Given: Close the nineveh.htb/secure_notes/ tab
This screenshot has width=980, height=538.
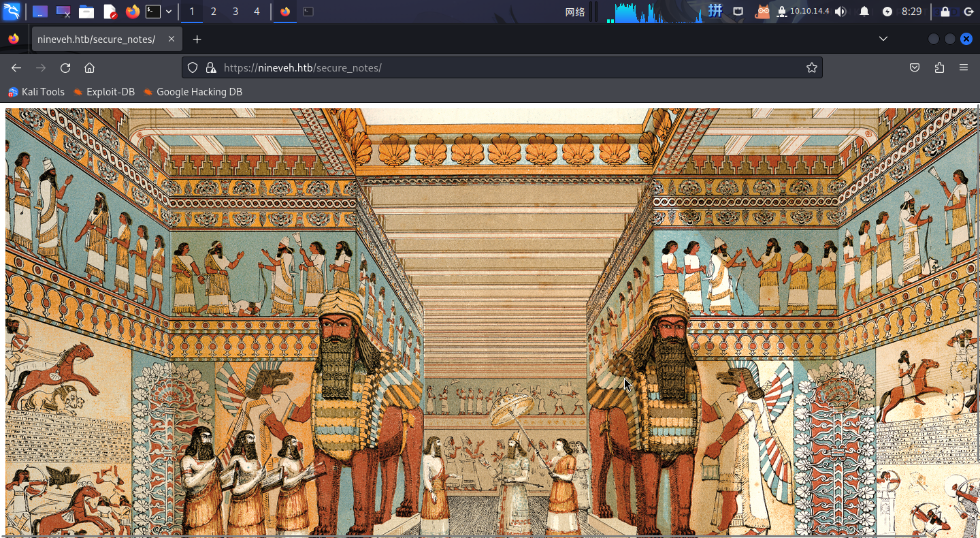Looking at the screenshot, I should [x=171, y=39].
